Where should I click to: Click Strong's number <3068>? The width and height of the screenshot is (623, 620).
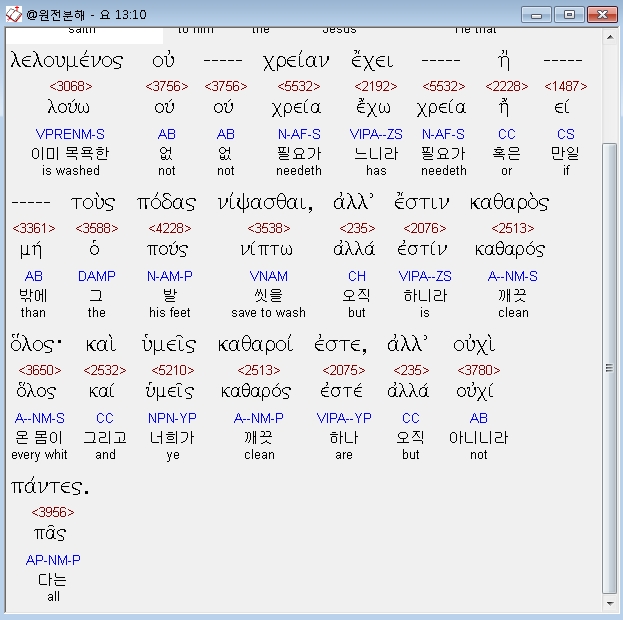coord(71,86)
